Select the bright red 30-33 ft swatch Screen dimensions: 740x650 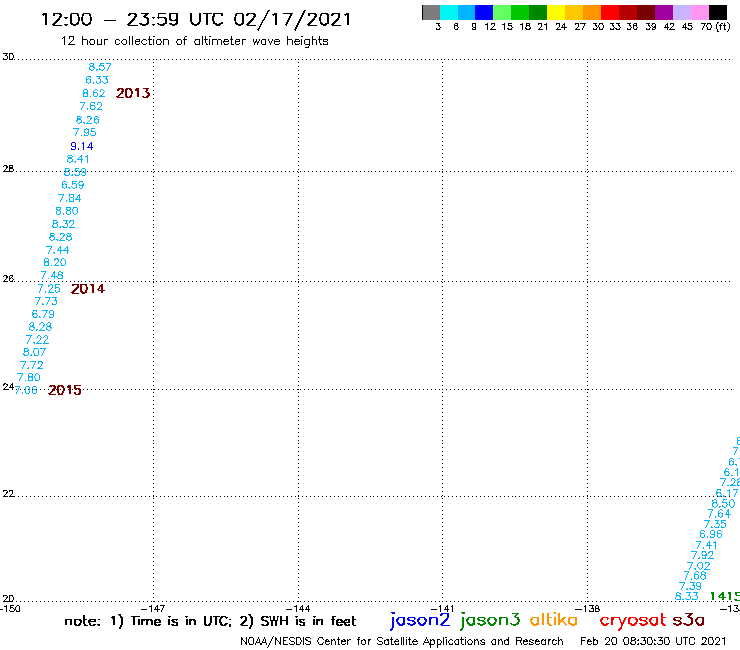(x=610, y=12)
